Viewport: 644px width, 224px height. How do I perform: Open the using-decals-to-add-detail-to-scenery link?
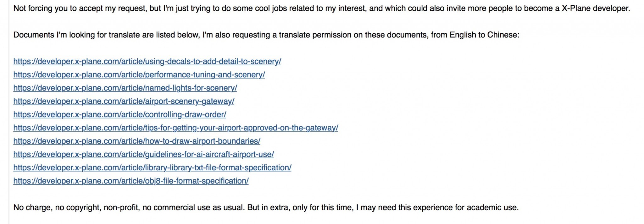[x=147, y=61]
